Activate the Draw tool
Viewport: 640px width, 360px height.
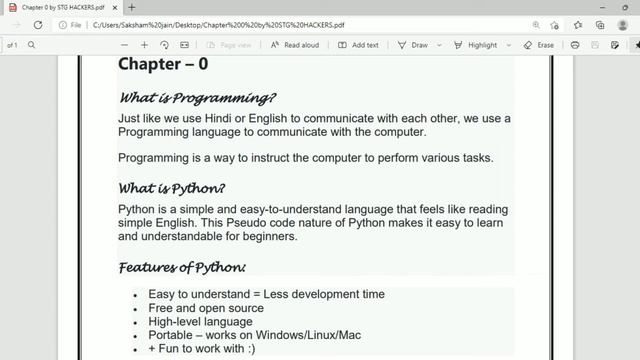(x=413, y=45)
